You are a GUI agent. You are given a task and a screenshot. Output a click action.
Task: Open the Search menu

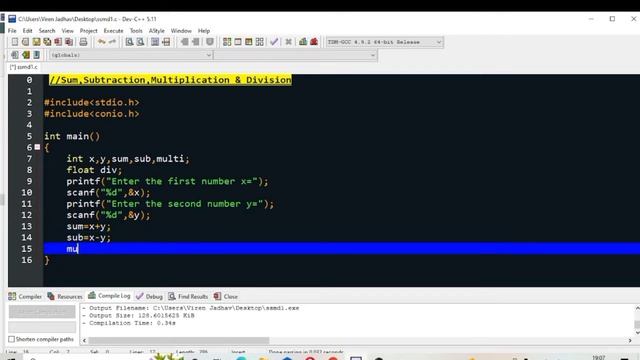47,31
